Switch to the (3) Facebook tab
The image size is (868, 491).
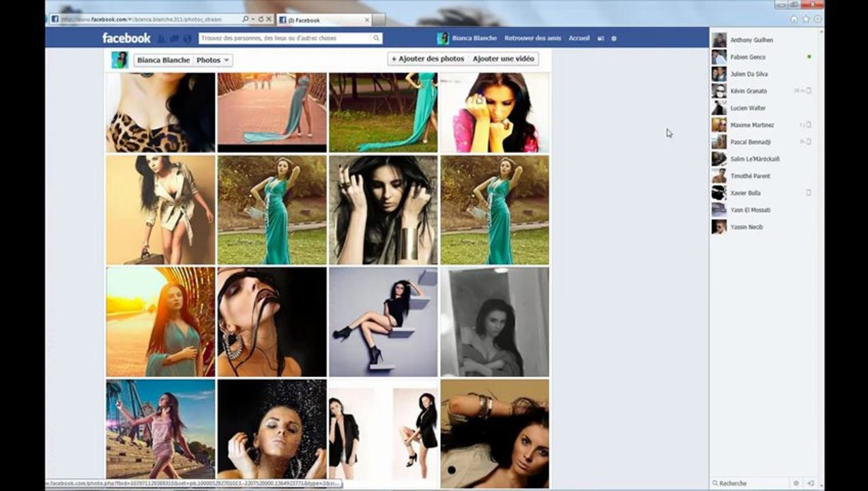point(323,20)
